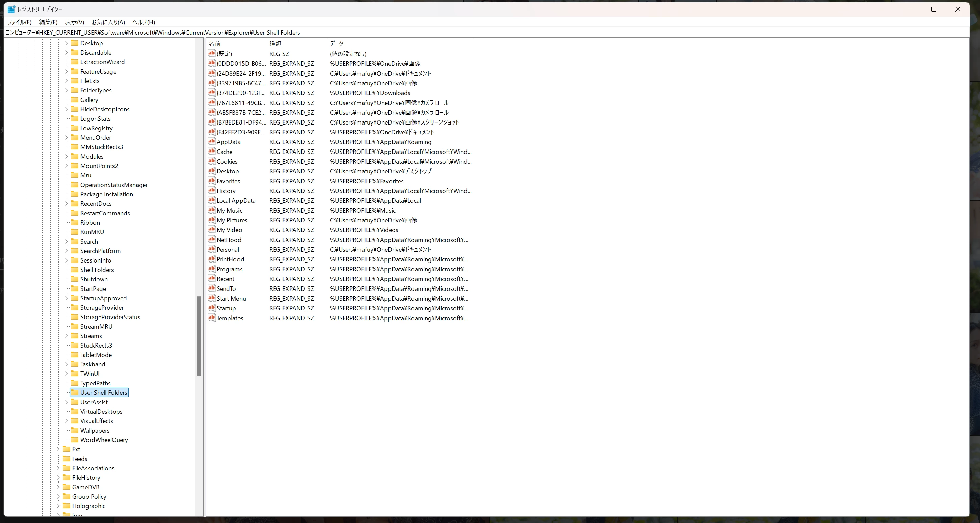Viewport: 980px width, 523px height.
Task: Click the string icon next to Startup entry
Action: pos(211,308)
